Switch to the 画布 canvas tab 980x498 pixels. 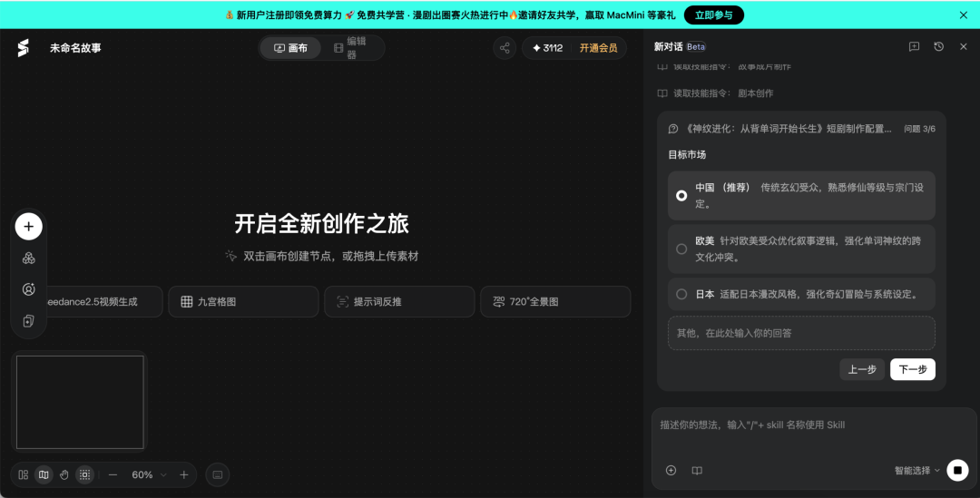pos(290,47)
